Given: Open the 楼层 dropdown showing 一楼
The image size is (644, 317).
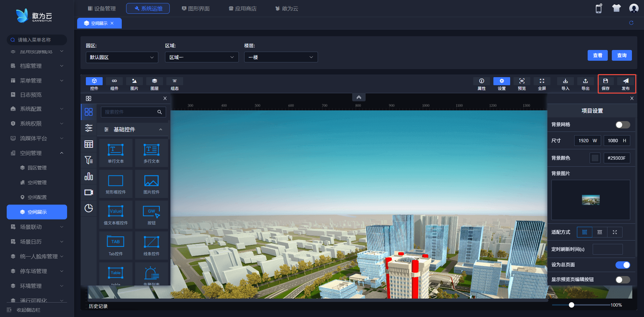Looking at the screenshot, I should [x=281, y=57].
